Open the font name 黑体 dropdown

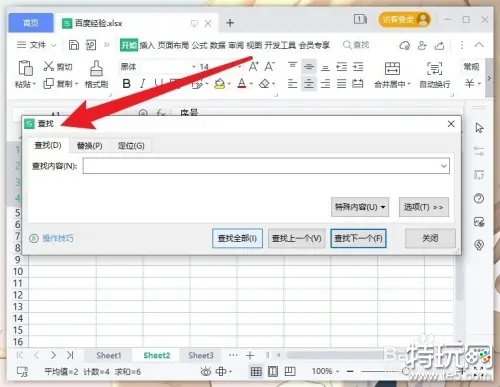tap(194, 67)
